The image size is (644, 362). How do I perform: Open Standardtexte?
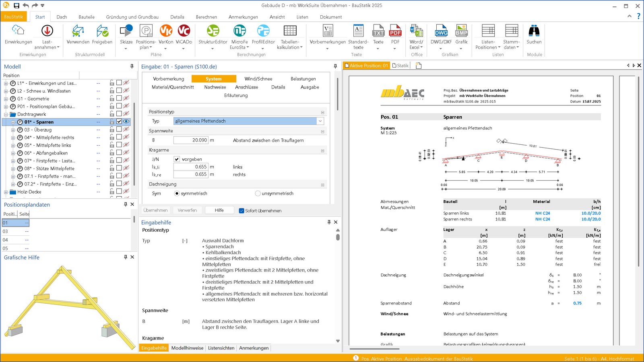coord(358,36)
